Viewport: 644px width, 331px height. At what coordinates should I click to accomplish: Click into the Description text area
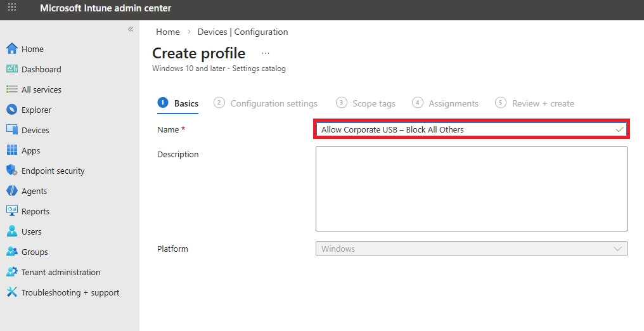click(471, 189)
